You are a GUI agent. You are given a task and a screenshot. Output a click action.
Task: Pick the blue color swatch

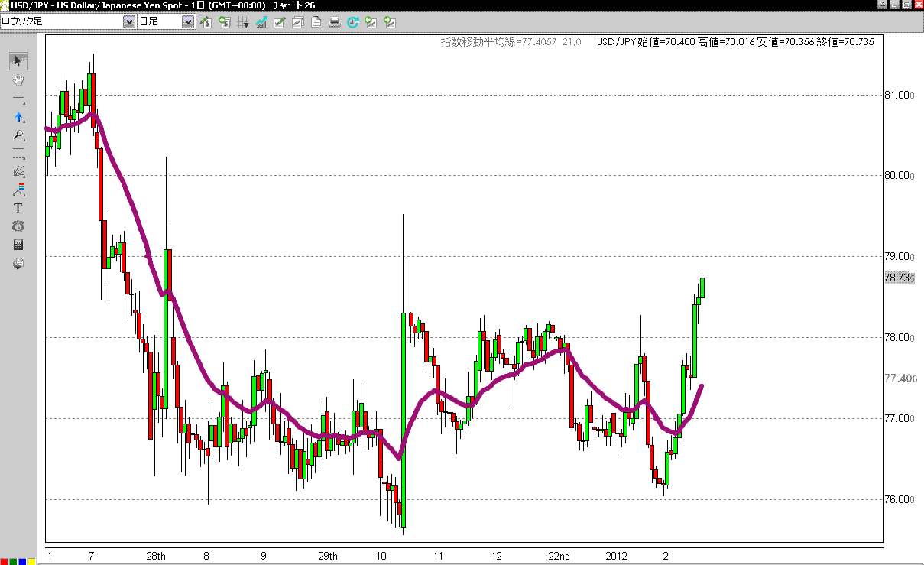point(23,561)
